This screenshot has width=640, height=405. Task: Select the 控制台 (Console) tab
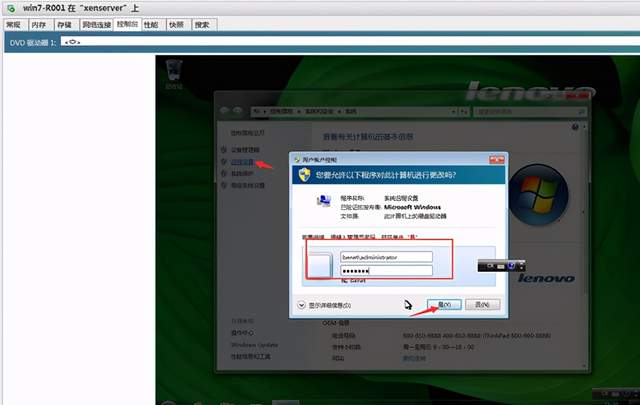pyautogui.click(x=127, y=24)
